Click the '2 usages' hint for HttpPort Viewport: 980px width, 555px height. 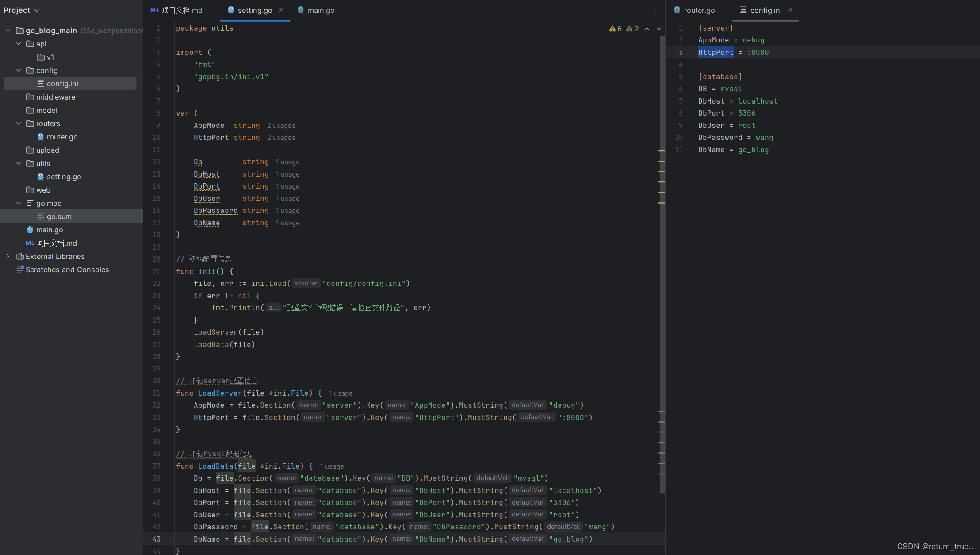click(281, 138)
